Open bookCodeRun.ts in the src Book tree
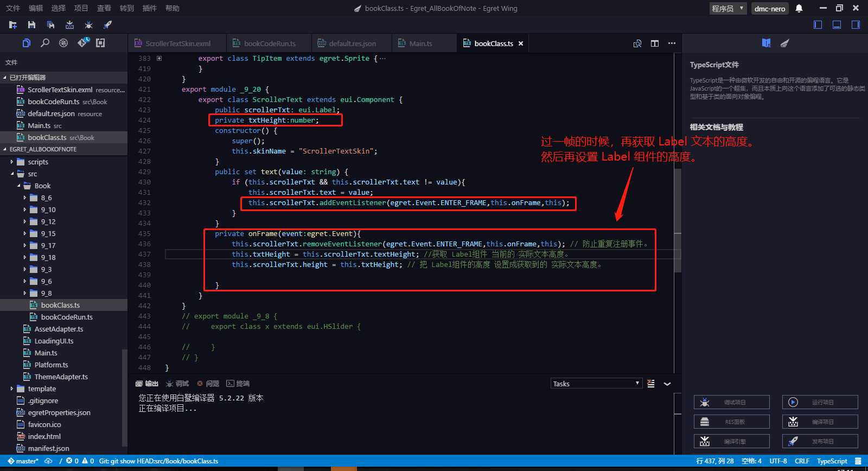 coord(67,317)
